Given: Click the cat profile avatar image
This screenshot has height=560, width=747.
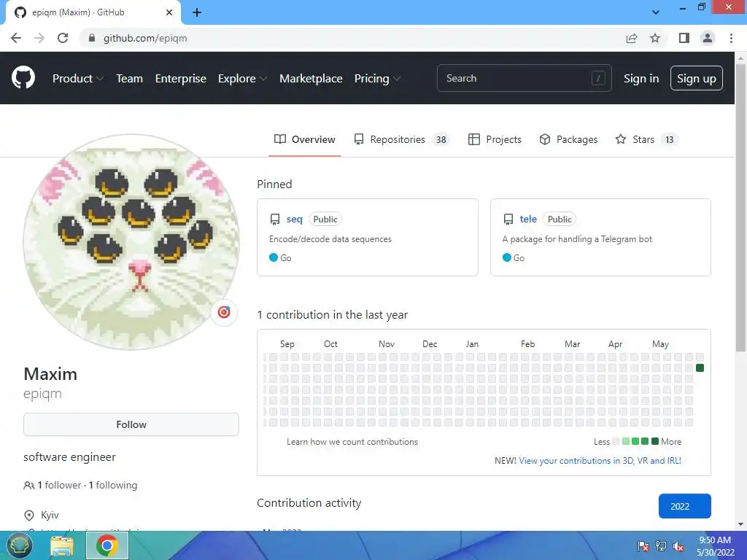Looking at the screenshot, I should coord(131,242).
